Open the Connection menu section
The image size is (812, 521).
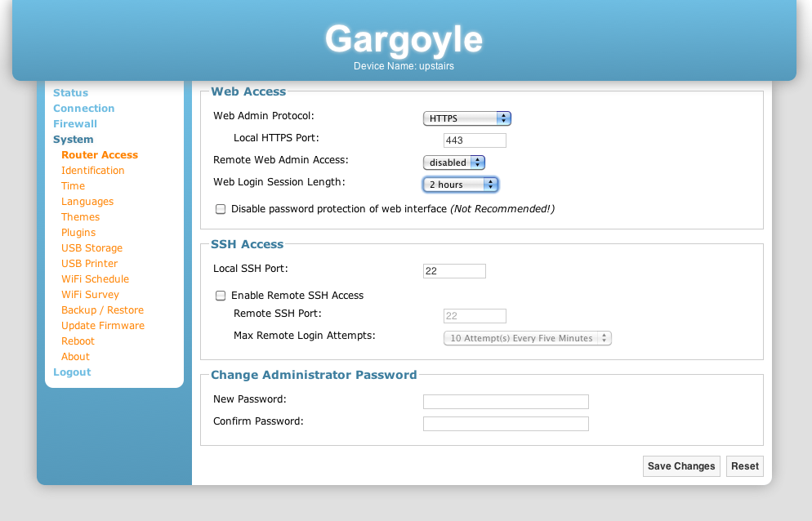click(x=83, y=109)
